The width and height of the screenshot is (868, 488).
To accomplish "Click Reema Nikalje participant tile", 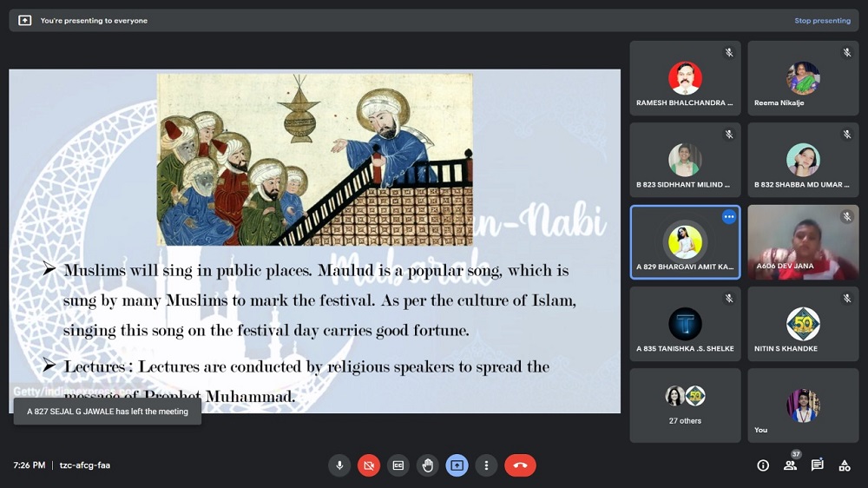I will click(803, 78).
